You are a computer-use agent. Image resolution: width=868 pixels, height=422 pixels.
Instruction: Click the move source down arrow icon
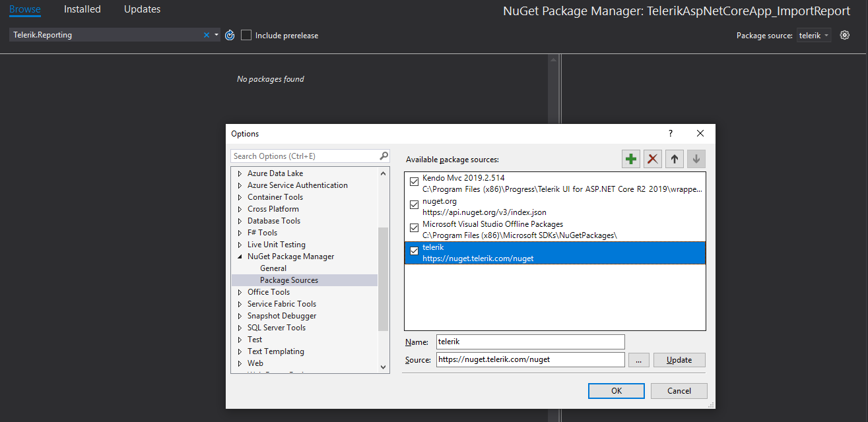click(x=696, y=159)
